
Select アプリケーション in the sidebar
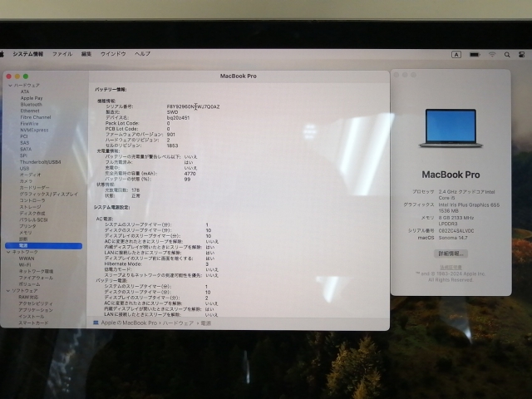[x=36, y=310]
